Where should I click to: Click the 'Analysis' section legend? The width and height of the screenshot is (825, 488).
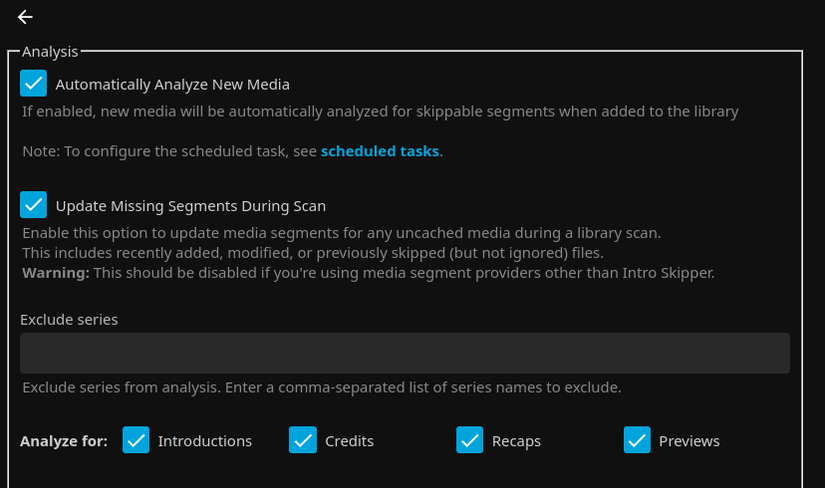tap(50, 51)
